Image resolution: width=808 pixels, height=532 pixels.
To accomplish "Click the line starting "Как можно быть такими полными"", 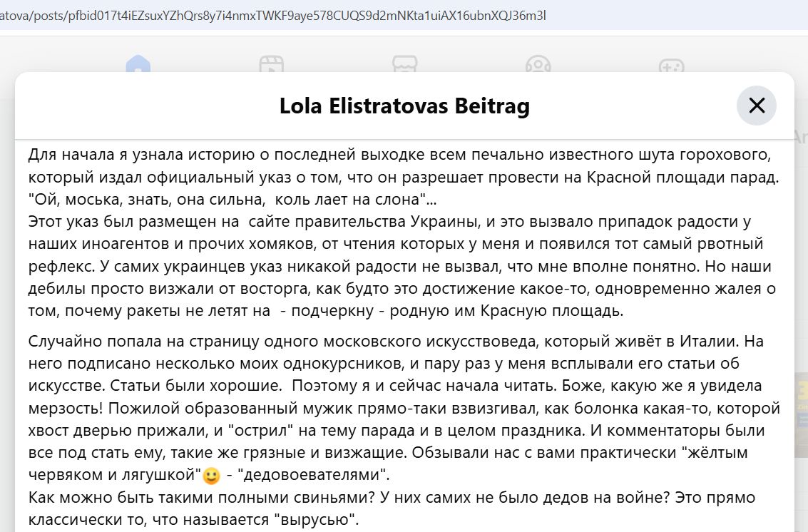I will tap(392, 498).
